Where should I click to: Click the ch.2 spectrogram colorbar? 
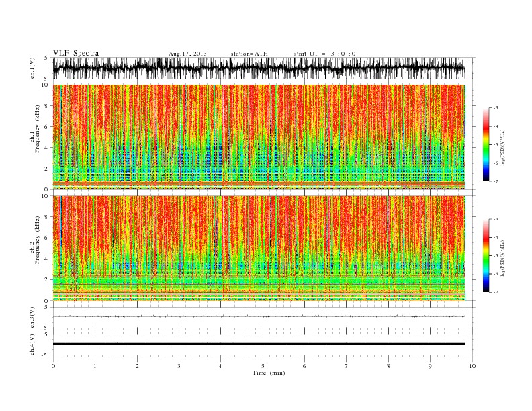(x=486, y=256)
